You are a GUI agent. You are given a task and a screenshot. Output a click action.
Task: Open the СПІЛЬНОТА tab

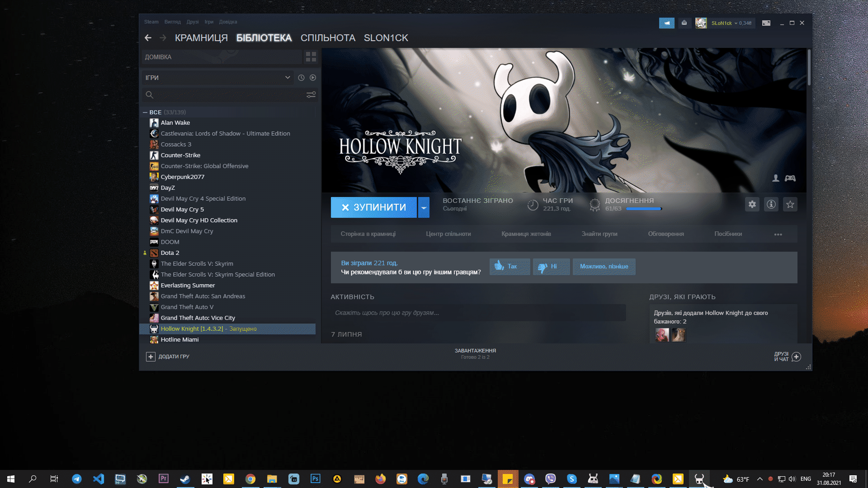[x=328, y=38]
